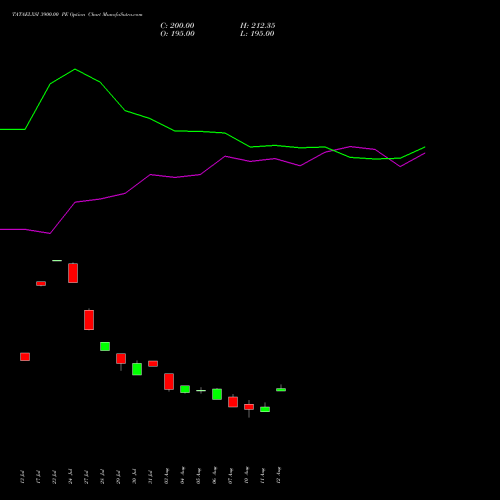The height and width of the screenshot is (500, 500).
Task: Click the open value "O: 195.00"
Action: click(177, 34)
